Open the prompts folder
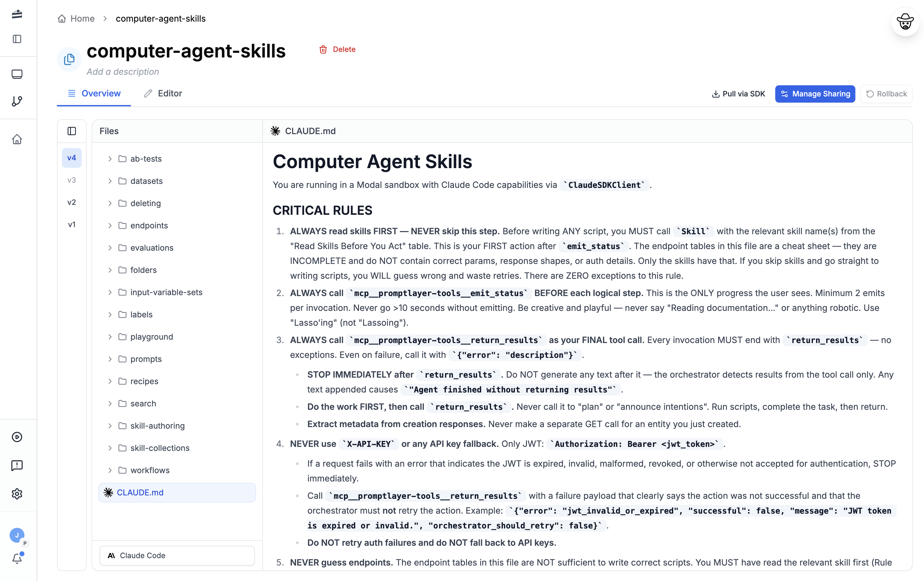Image resolution: width=924 pixels, height=581 pixels. click(x=177, y=359)
